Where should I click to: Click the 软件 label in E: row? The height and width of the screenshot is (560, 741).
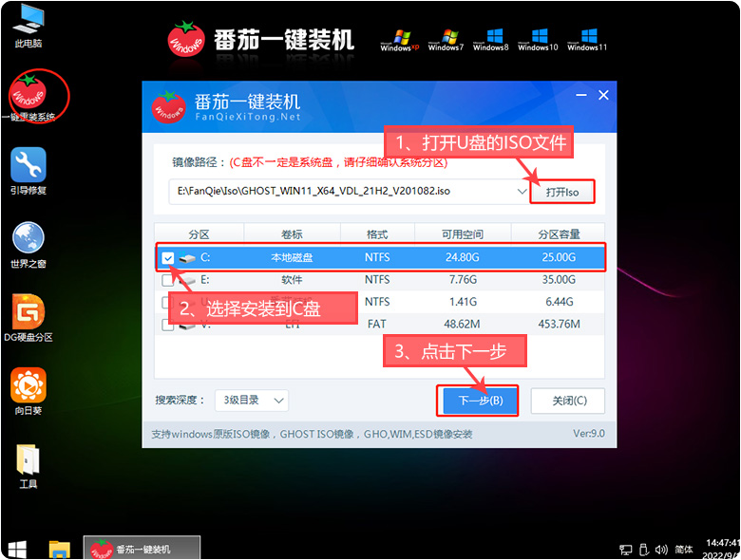click(292, 280)
